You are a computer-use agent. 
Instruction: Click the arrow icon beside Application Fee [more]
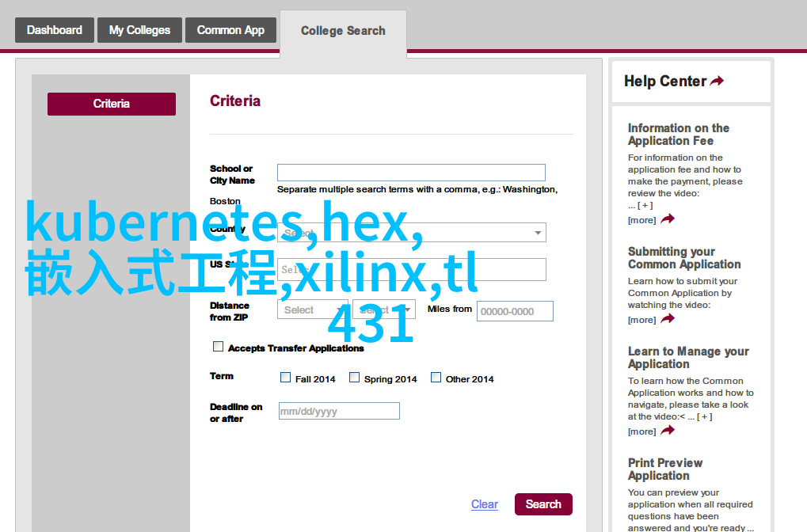[668, 219]
